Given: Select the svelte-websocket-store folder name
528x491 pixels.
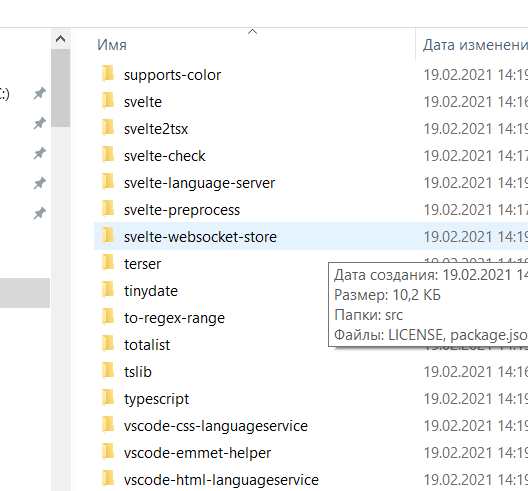Looking at the screenshot, I should pyautogui.click(x=200, y=237).
